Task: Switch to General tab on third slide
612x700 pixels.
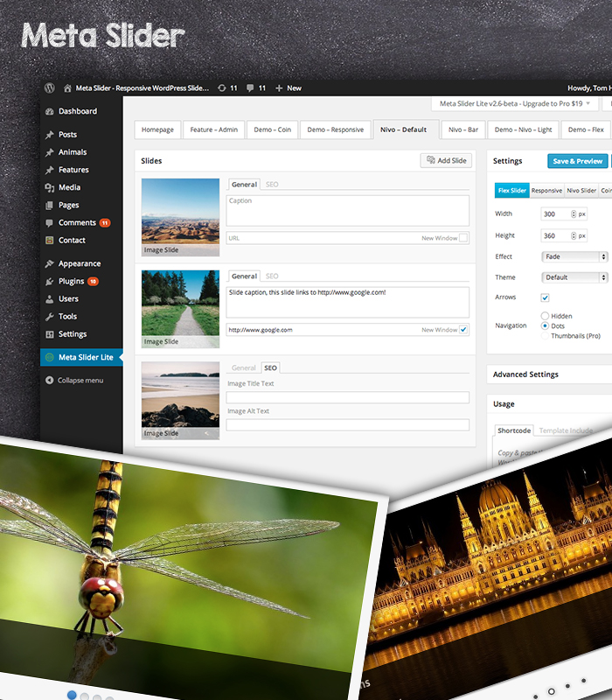Action: (x=244, y=367)
